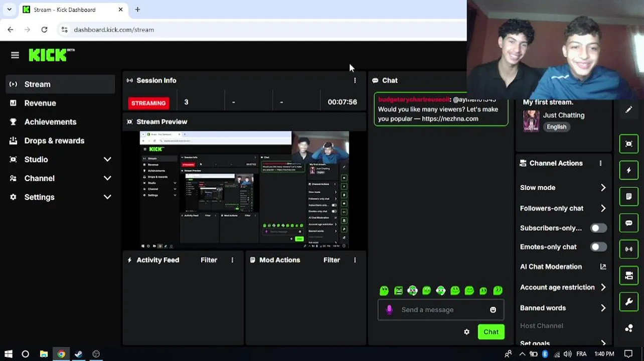This screenshot has width=644, height=361.
Task: Click the Just Chatting category thumbnail
Action: [531, 121]
